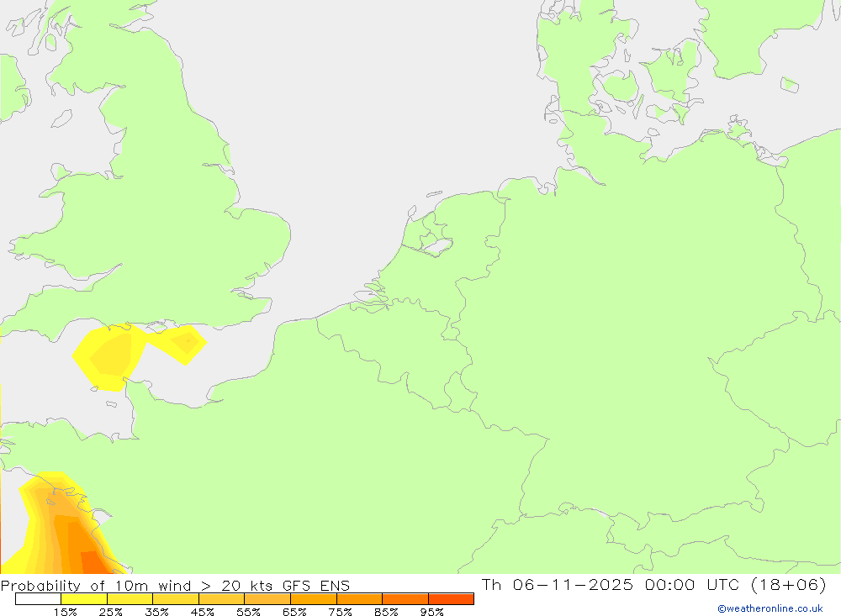Open the weatheronline.co.uk copyright link

(x=770, y=608)
